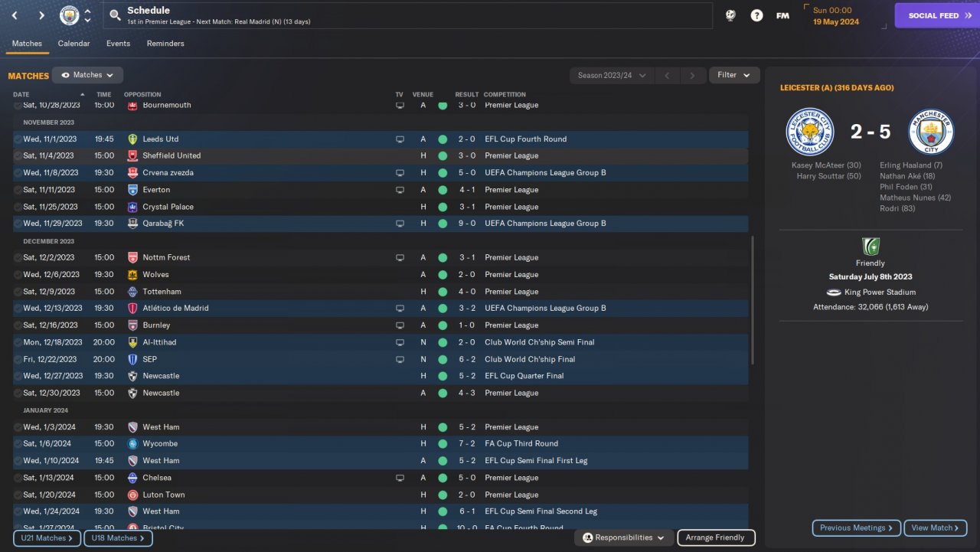
Task: Toggle the check mark on Tottenham match
Action: [18, 292]
